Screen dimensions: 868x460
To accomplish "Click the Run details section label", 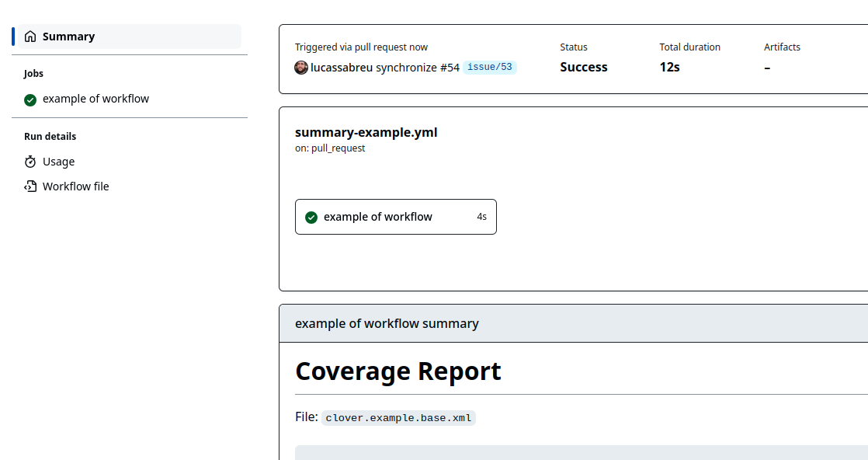I will pos(50,136).
